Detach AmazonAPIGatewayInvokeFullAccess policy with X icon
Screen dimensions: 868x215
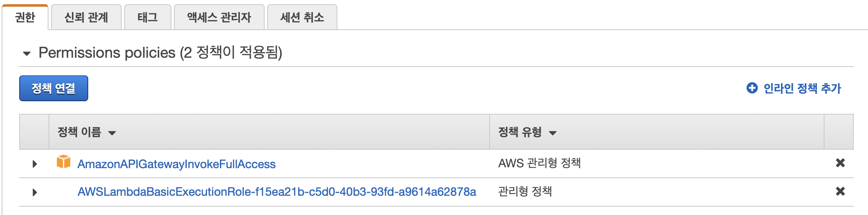click(x=840, y=163)
